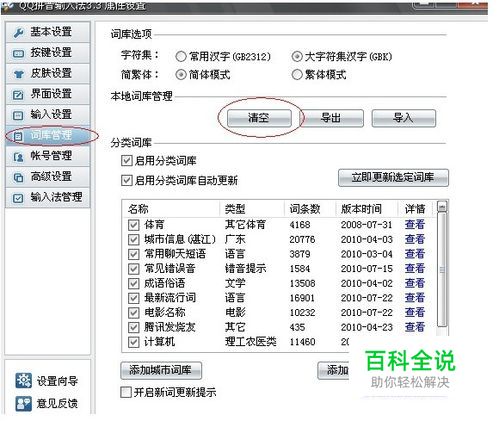
Task: Click 立即更新选定词库 button
Action: pos(393,178)
